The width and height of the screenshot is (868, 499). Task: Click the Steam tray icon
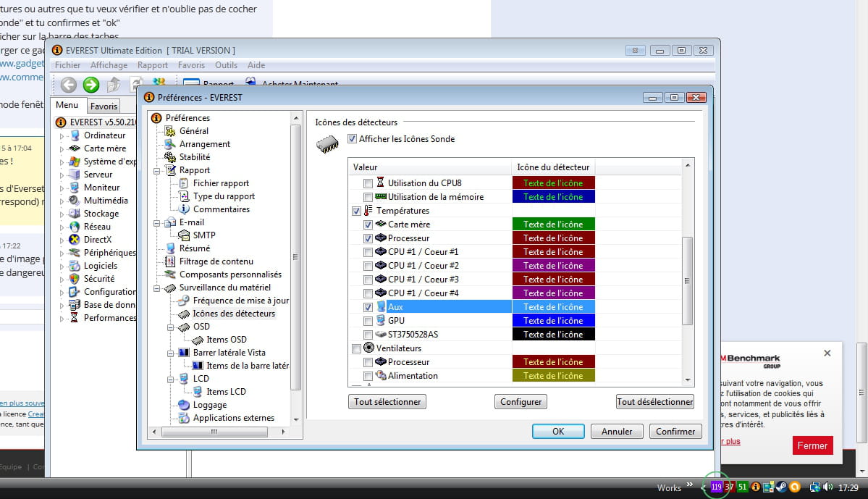(x=782, y=487)
